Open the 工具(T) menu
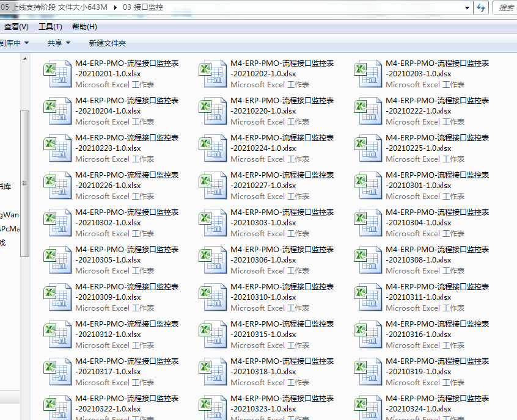Image resolution: width=517 pixels, height=420 pixels. tap(50, 27)
